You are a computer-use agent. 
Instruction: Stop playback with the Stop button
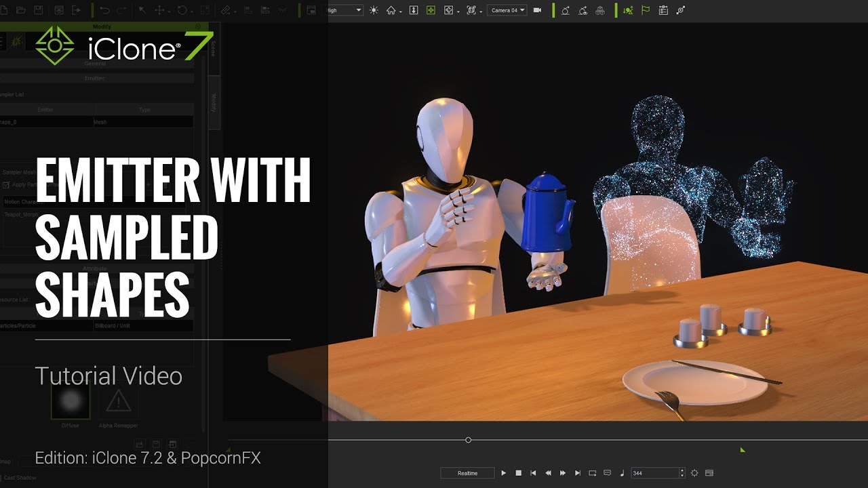pos(518,473)
